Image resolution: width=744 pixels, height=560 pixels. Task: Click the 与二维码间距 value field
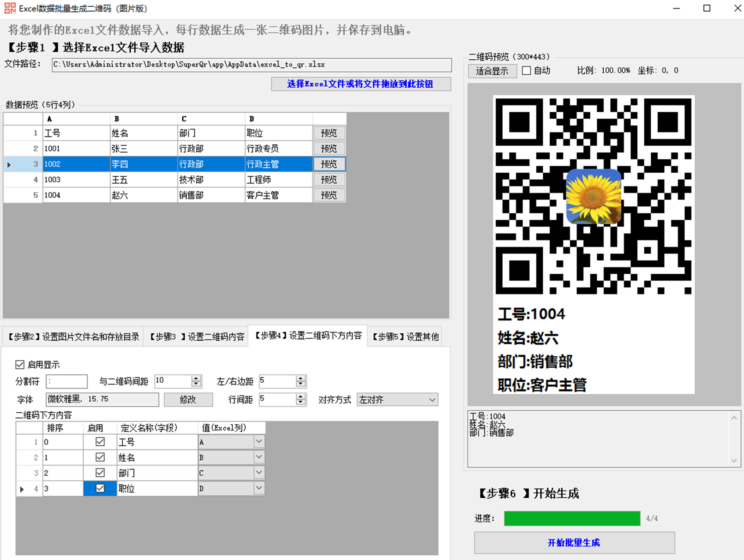click(173, 381)
